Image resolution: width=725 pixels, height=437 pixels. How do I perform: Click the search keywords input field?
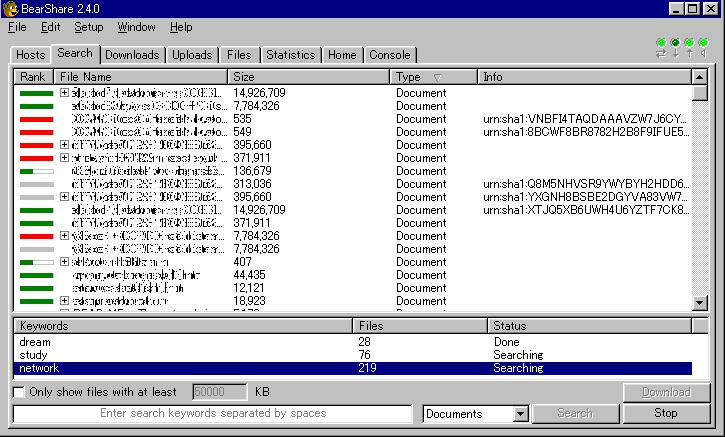213,413
